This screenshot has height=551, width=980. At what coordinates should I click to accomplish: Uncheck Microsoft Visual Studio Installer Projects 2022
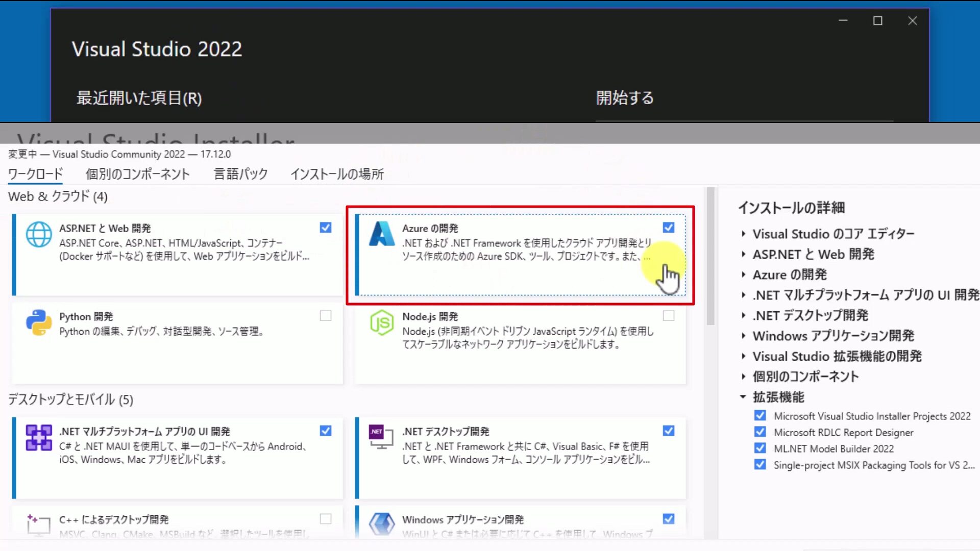[x=760, y=416]
